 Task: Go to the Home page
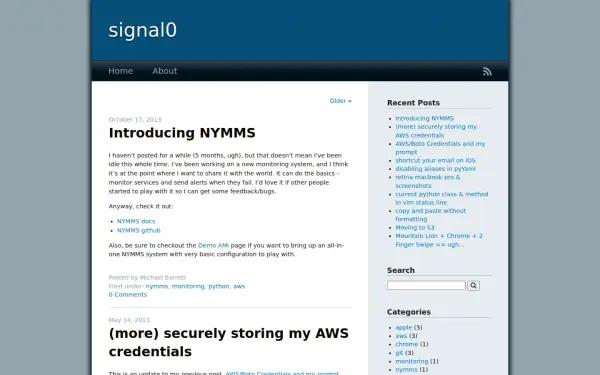(x=121, y=71)
